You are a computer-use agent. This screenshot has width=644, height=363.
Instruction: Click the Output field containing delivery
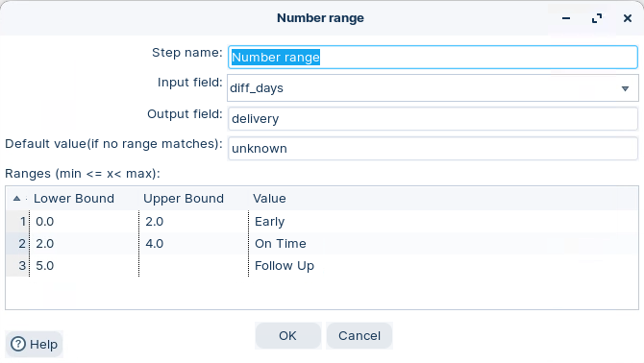[433, 119]
